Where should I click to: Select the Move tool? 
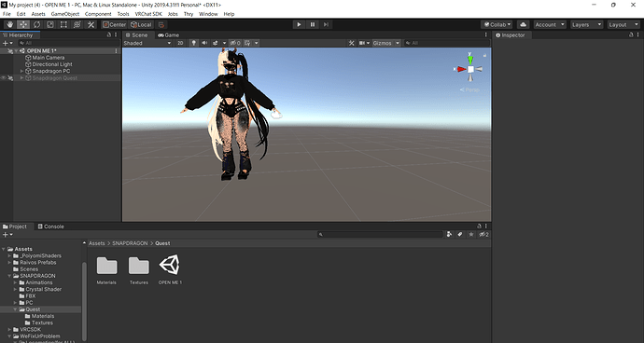point(23,24)
